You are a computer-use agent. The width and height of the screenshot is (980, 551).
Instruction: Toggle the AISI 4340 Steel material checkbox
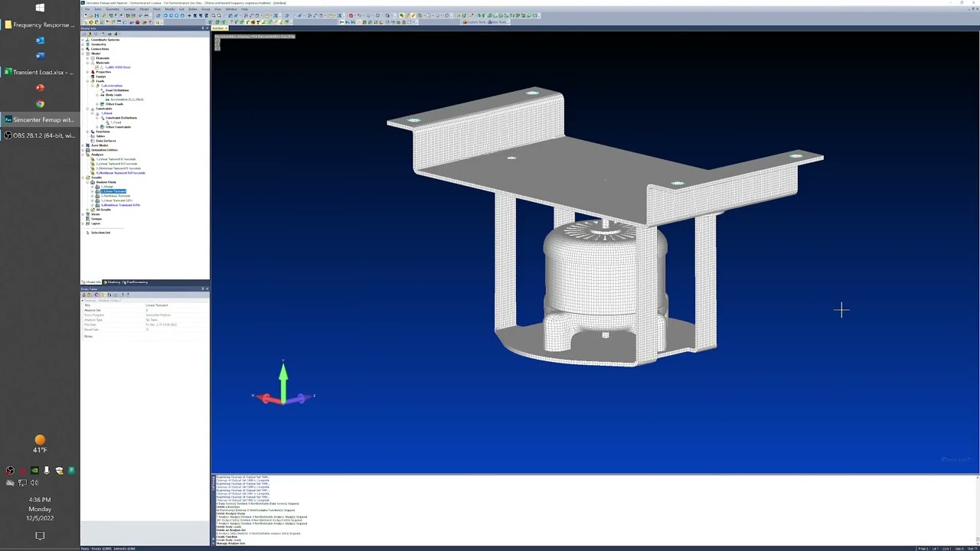(x=96, y=67)
